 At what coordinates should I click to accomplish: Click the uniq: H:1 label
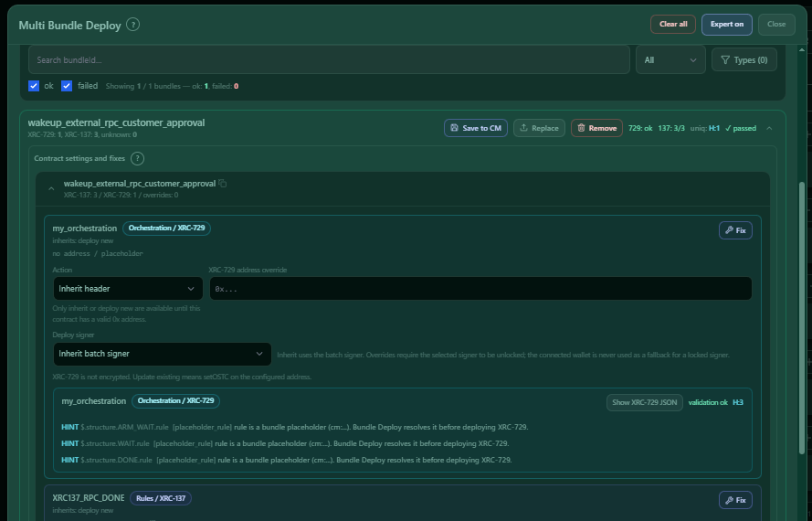click(x=705, y=128)
